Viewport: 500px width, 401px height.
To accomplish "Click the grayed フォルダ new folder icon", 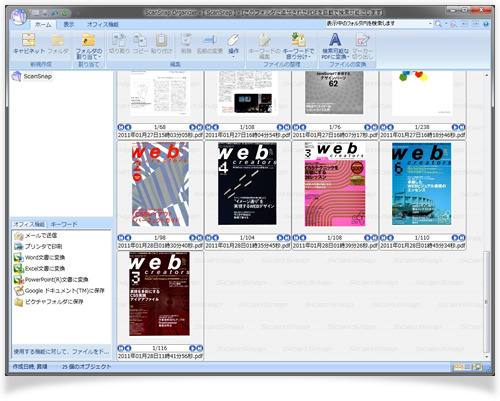I will [x=58, y=43].
